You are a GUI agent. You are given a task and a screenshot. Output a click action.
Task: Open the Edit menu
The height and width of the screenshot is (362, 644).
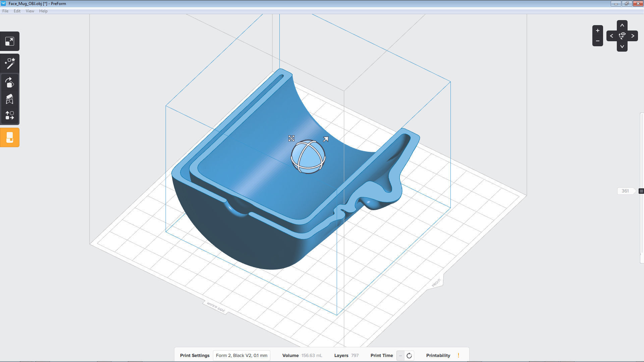[x=17, y=11]
